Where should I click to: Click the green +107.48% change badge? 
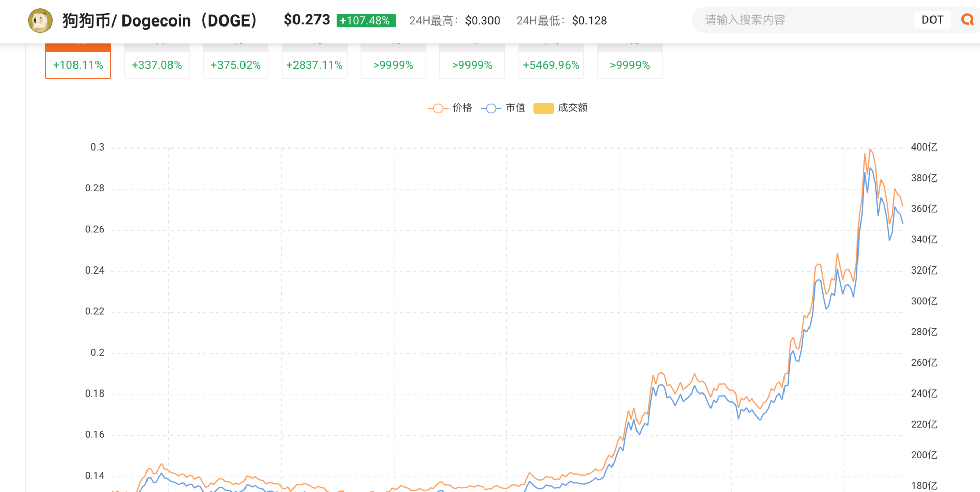(366, 20)
